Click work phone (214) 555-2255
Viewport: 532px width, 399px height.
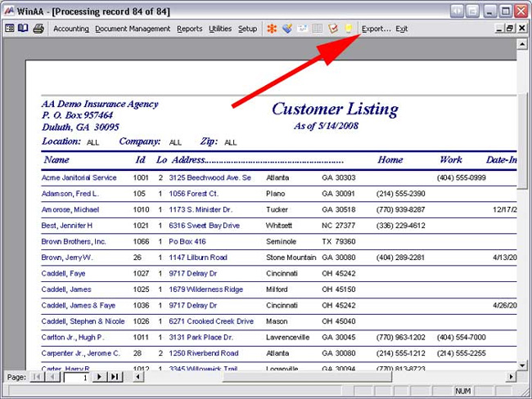(x=461, y=353)
